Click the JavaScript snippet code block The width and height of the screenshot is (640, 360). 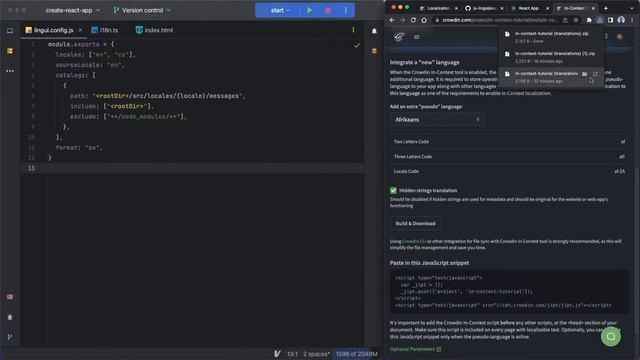[509, 291]
